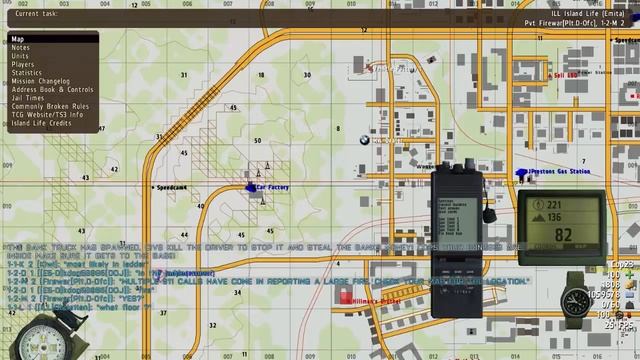Click the Power Station label
This screenshot has height=360, width=640.
point(595,73)
